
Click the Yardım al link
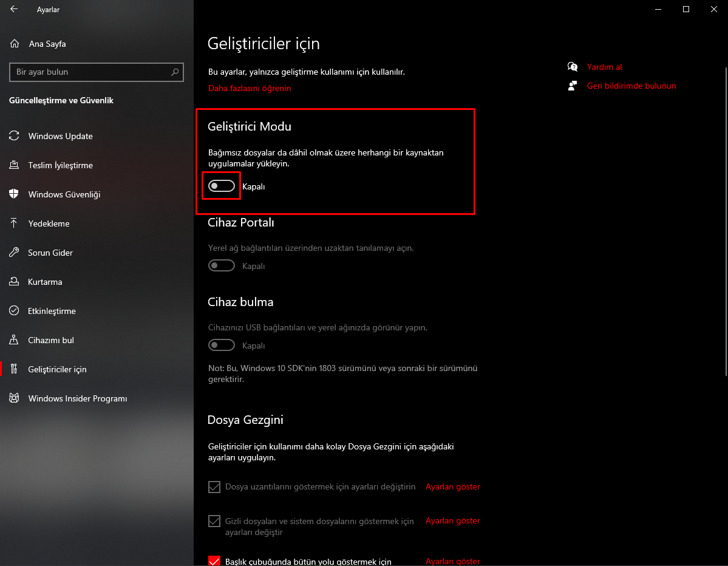pyautogui.click(x=604, y=67)
